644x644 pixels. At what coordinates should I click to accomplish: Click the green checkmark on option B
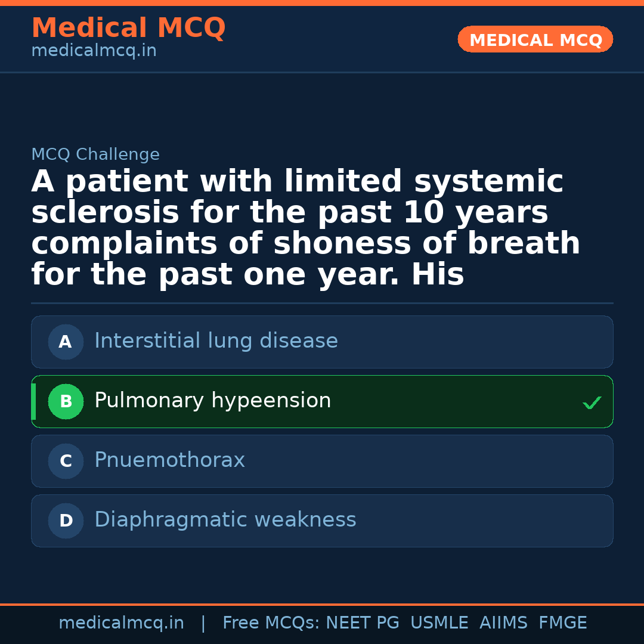pyautogui.click(x=592, y=403)
